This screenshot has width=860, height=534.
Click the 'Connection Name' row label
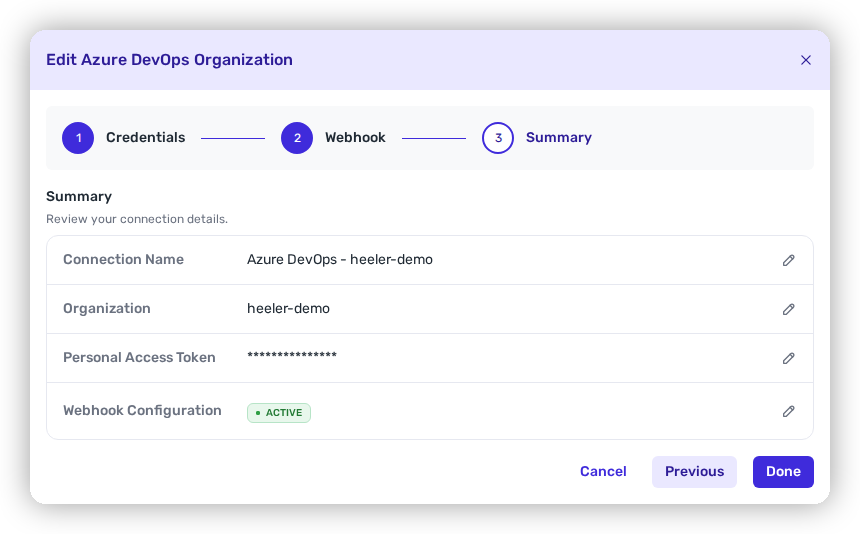click(x=123, y=259)
